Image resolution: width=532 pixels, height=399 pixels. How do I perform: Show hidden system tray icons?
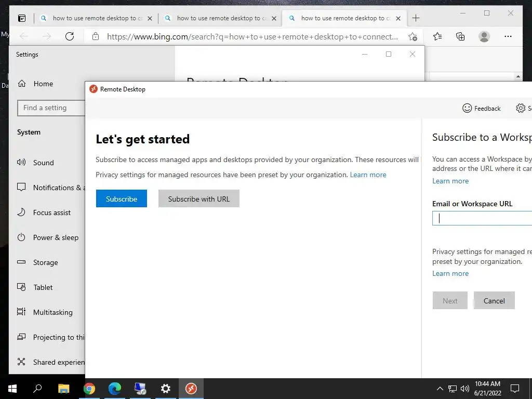coord(440,389)
